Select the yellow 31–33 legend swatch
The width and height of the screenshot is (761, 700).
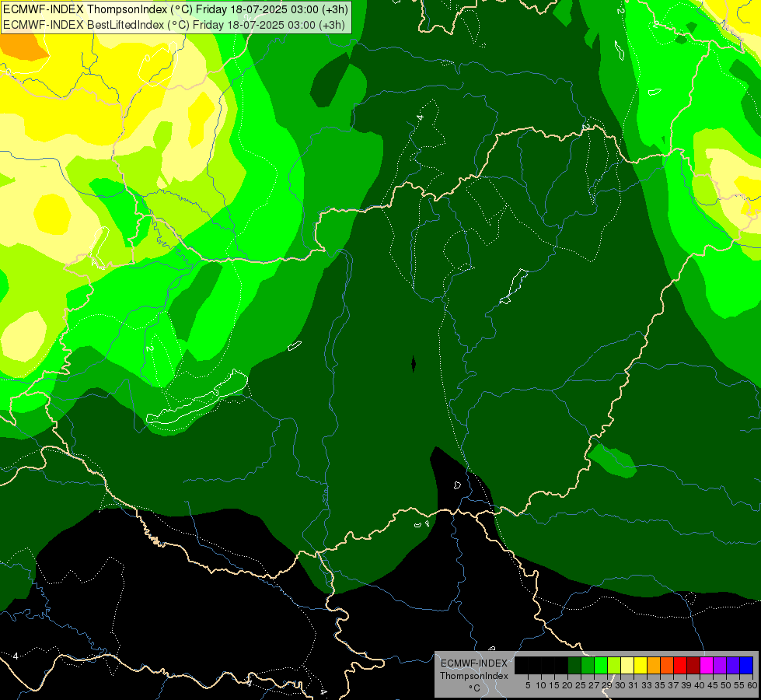point(641,665)
